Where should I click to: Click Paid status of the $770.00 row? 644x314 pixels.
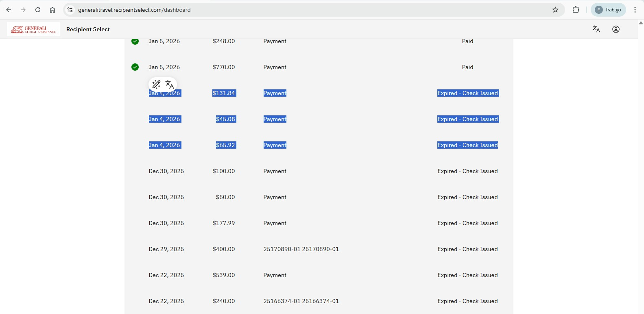468,67
